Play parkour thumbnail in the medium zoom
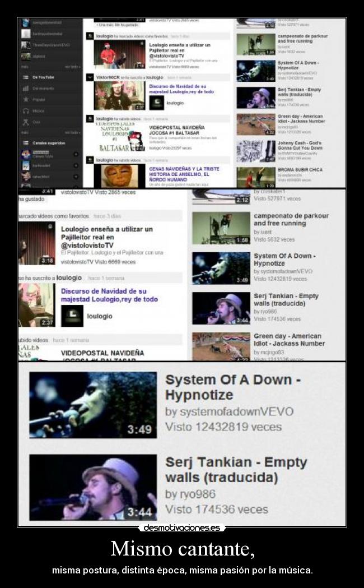Screen dimensions: 364x588 pos(221,228)
